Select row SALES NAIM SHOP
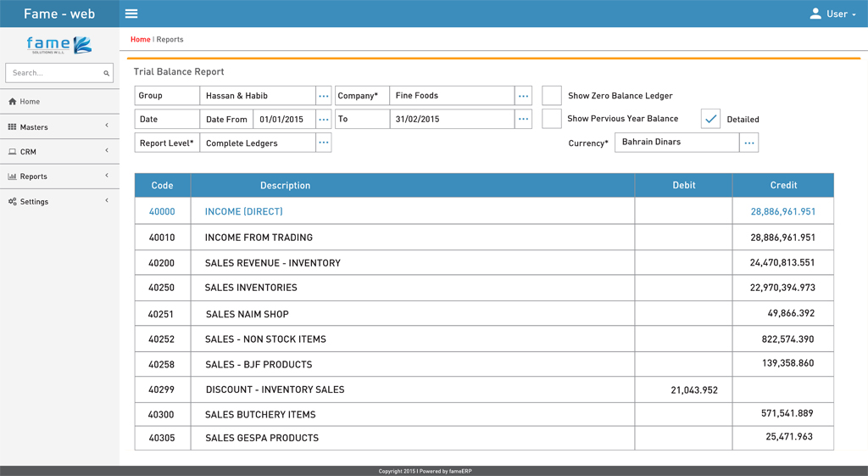Viewport: 868px width, 476px height. [484, 314]
